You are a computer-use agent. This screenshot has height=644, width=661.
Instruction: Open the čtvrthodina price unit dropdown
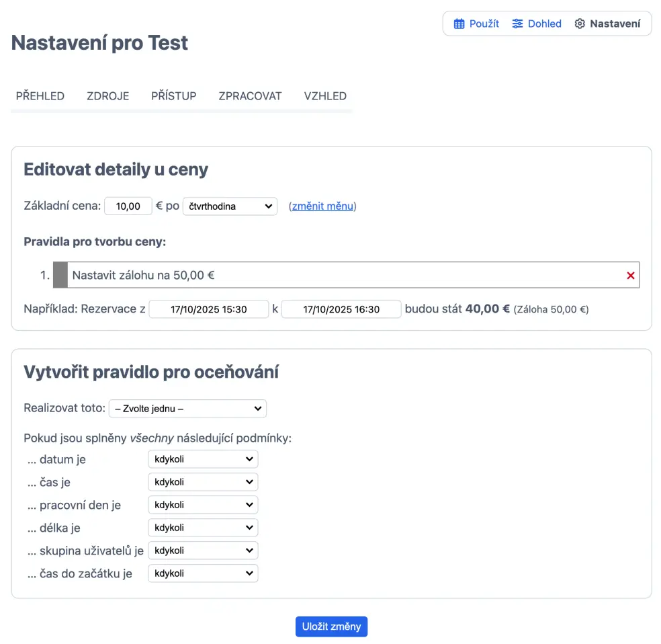(x=230, y=206)
